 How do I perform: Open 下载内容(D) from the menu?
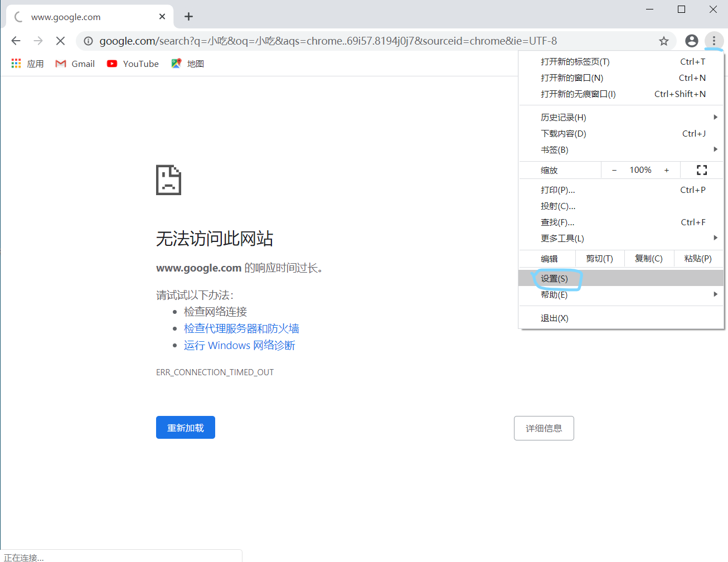[x=621, y=133]
